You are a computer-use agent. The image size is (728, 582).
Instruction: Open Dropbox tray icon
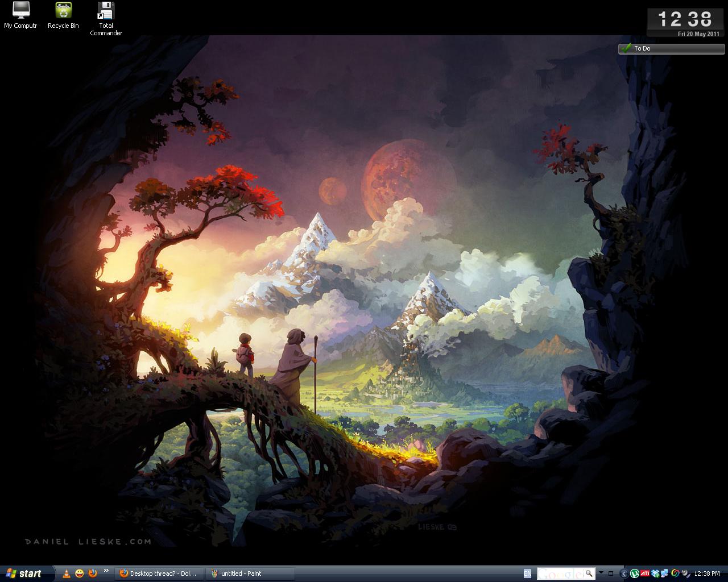pos(655,573)
